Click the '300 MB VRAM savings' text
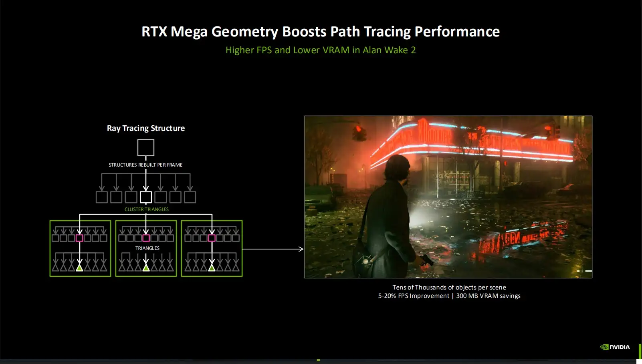 coord(488,296)
